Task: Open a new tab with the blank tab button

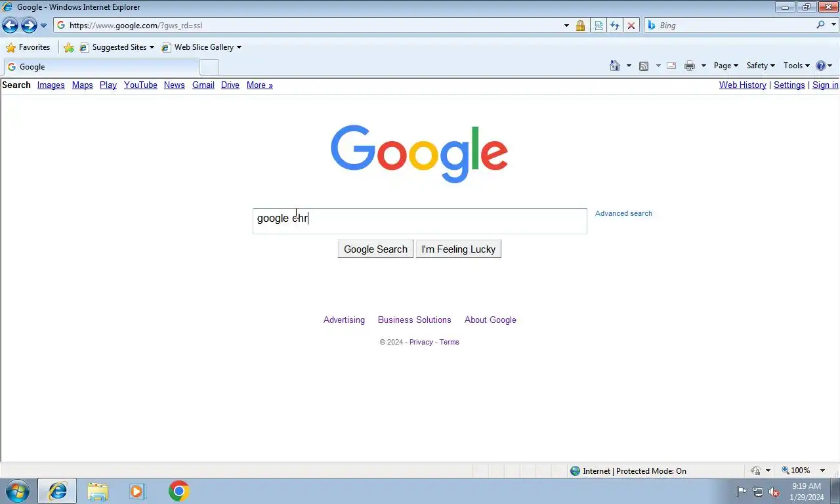Action: coord(209,67)
